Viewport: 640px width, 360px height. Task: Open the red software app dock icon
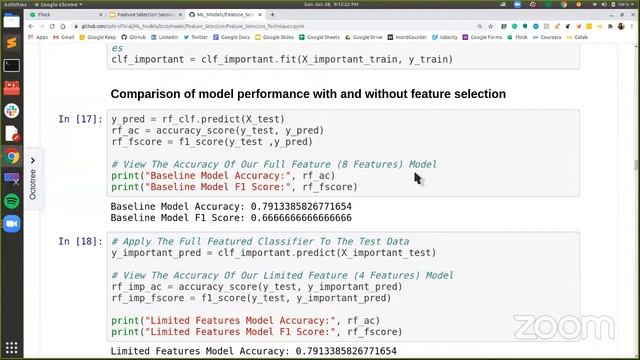coord(11,88)
